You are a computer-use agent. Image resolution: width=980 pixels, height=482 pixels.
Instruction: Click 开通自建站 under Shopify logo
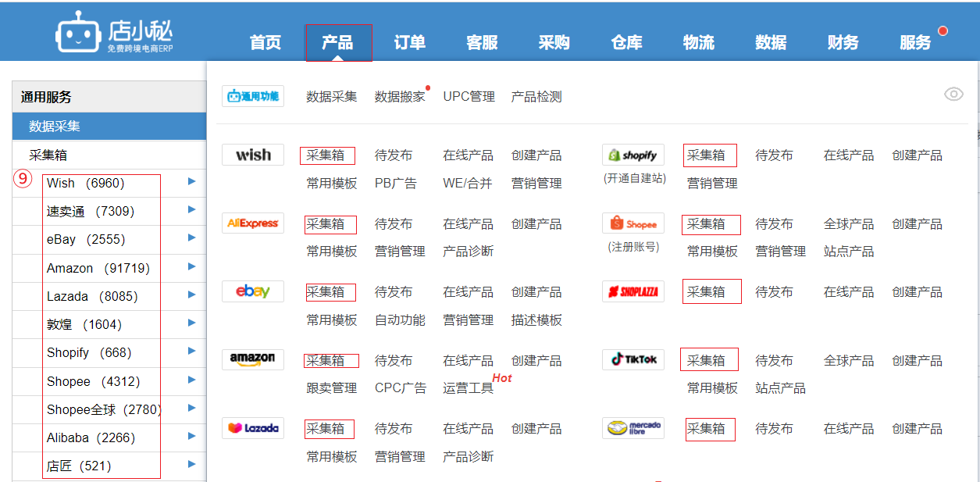pos(634,178)
